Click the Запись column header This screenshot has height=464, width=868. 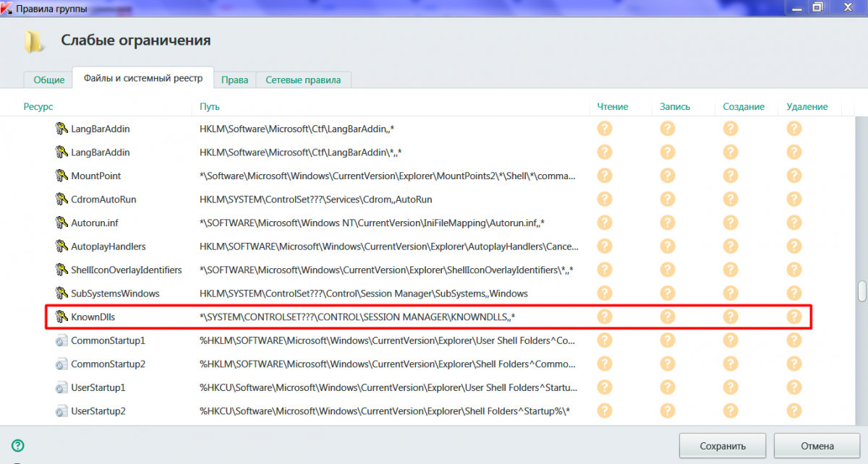pyautogui.click(x=675, y=107)
